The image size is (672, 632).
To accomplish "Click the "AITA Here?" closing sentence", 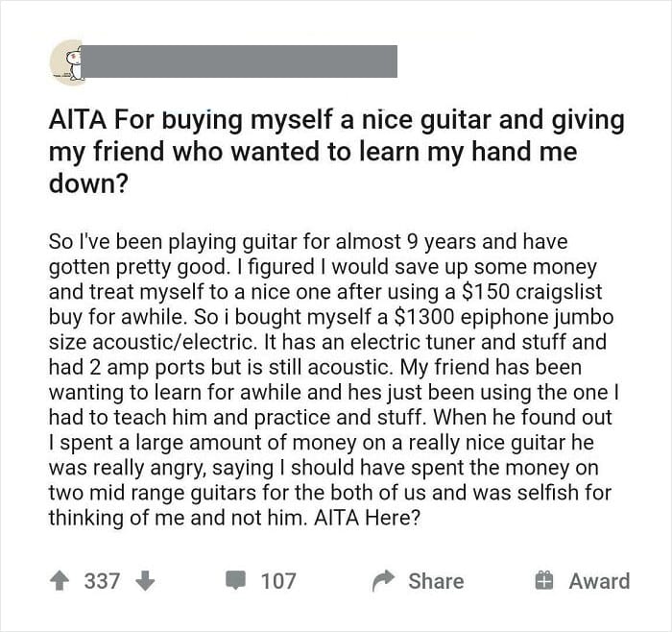I will click(367, 518).
